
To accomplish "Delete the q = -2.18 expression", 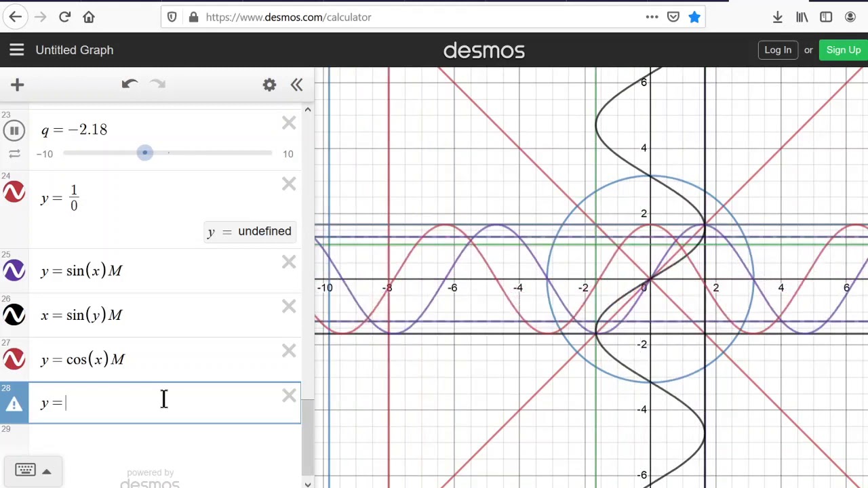I will pos(289,123).
